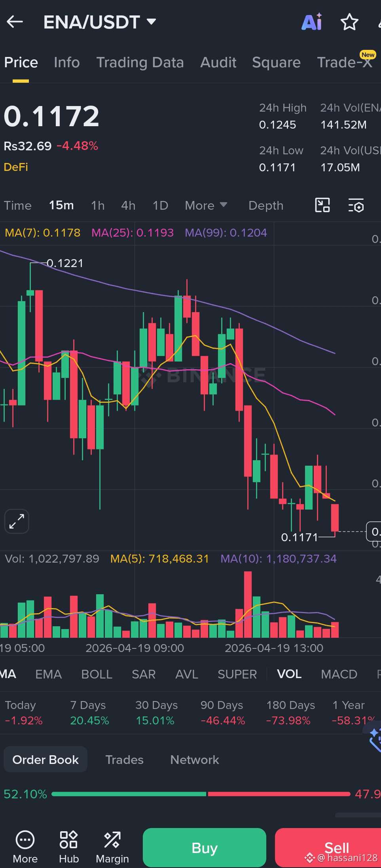Tap the floating AI sparkle icon
This screenshot has height=868, width=381.
click(373, 738)
